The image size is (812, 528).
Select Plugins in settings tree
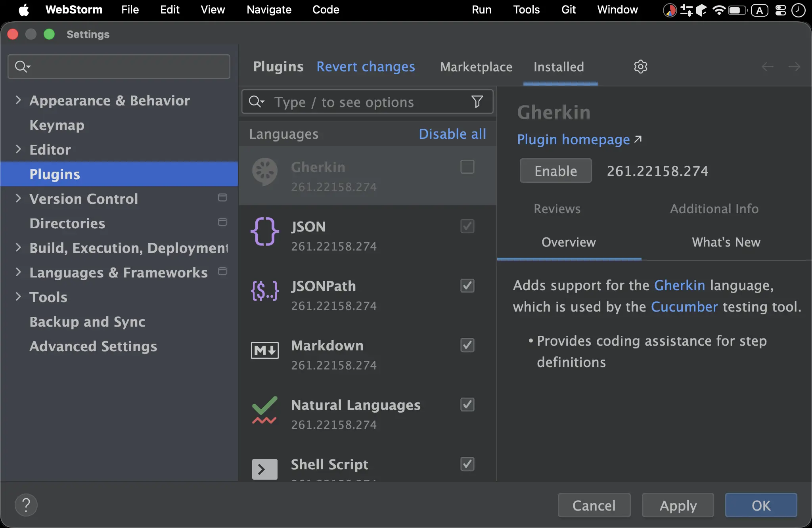tap(119, 174)
